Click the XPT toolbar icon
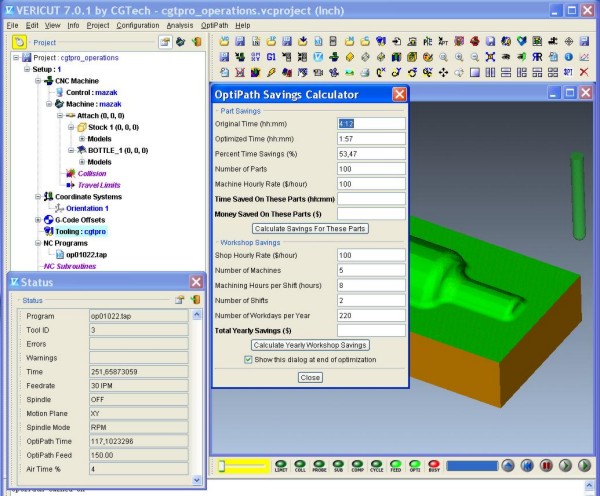This screenshot has height=496, width=600. click(443, 41)
